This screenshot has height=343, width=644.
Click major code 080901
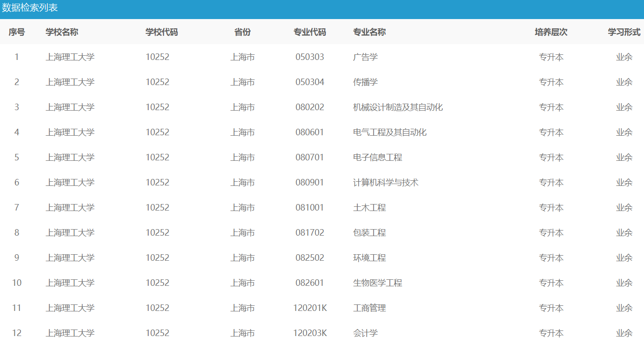point(310,183)
